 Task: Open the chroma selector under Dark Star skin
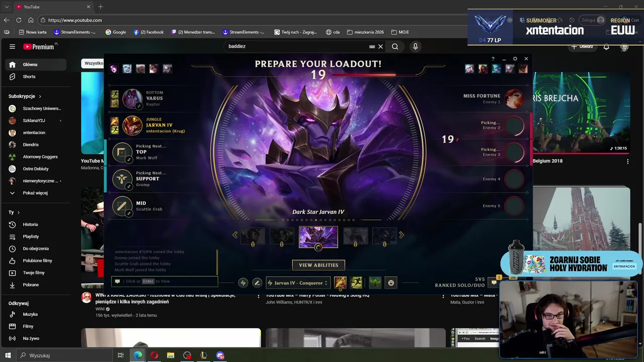coord(318,247)
